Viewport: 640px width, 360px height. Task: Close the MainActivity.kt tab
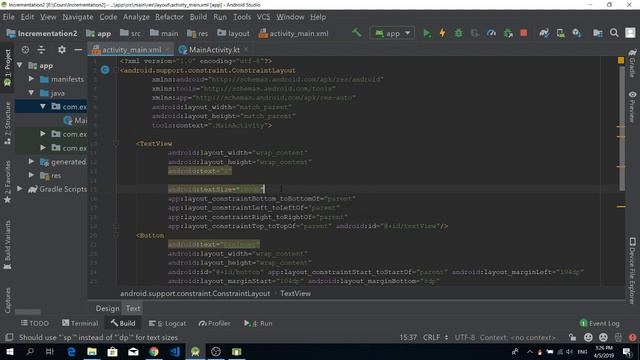[246, 49]
